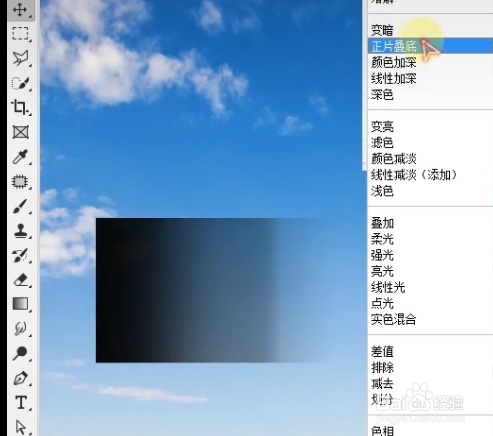Select the Clone Stamp tool
The image size is (493, 436).
pyautogui.click(x=21, y=231)
